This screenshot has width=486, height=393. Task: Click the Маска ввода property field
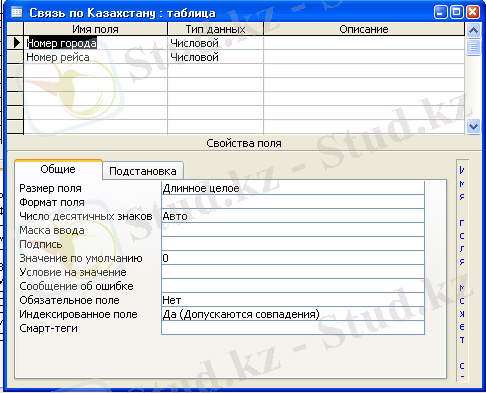tap(293, 230)
